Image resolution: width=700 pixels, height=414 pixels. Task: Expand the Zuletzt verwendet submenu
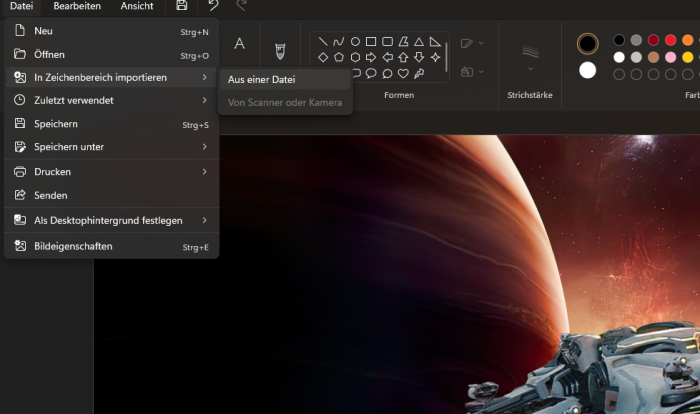coord(110,100)
